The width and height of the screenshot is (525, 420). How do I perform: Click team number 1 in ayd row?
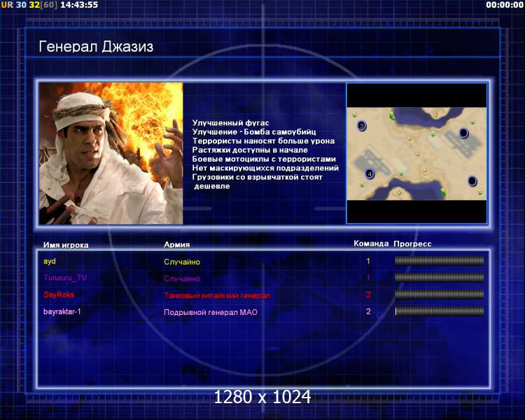[x=368, y=261]
